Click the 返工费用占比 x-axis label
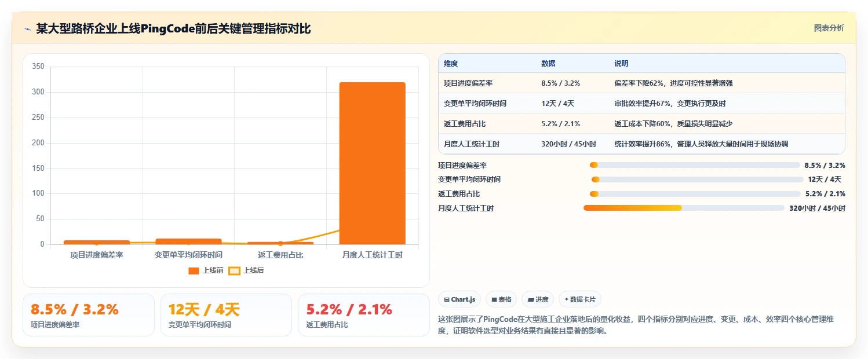868x359 pixels. (x=280, y=255)
